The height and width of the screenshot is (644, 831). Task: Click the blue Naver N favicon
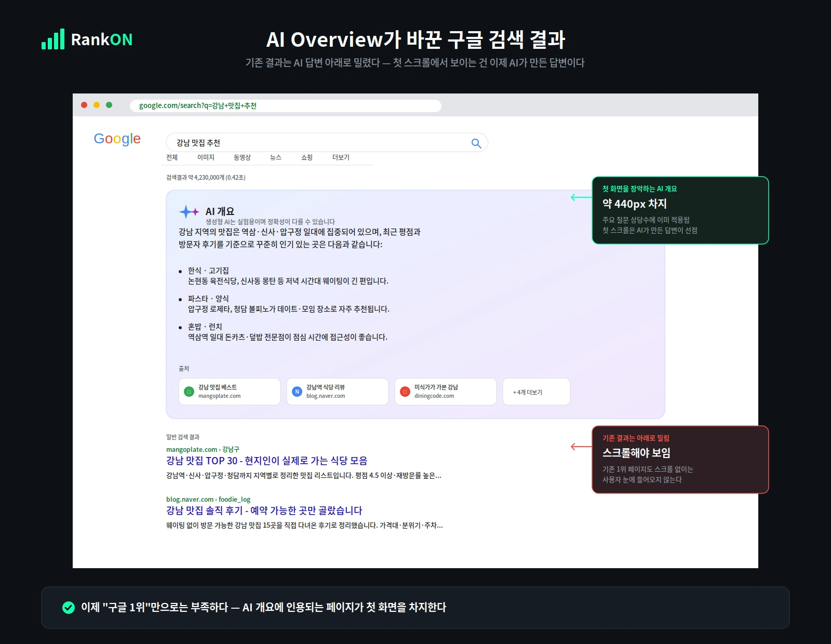click(297, 391)
